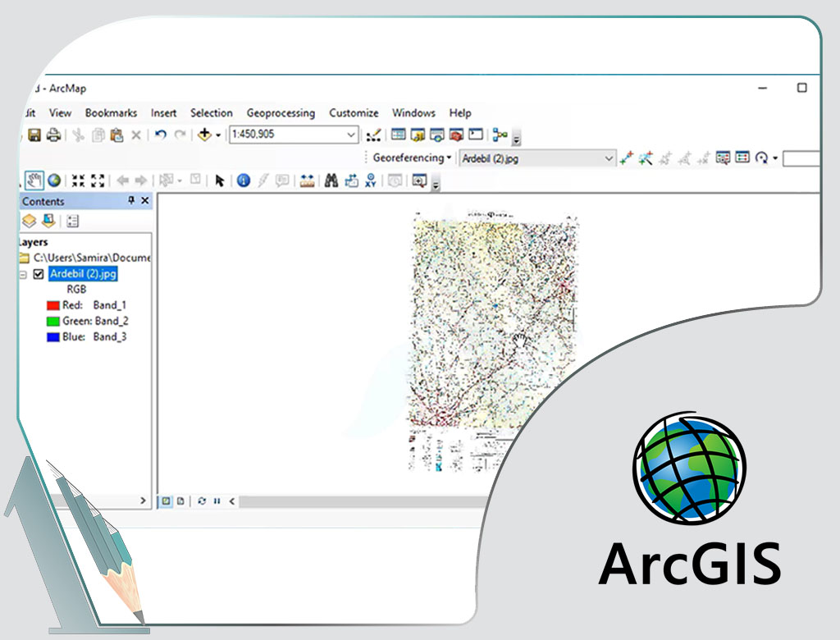
Task: Open the Insert menu
Action: tap(163, 112)
